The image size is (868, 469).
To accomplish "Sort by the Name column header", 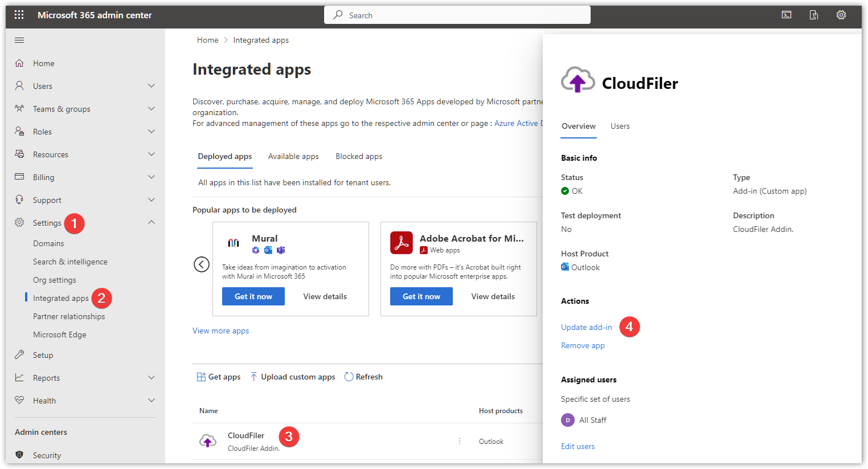I will [208, 411].
